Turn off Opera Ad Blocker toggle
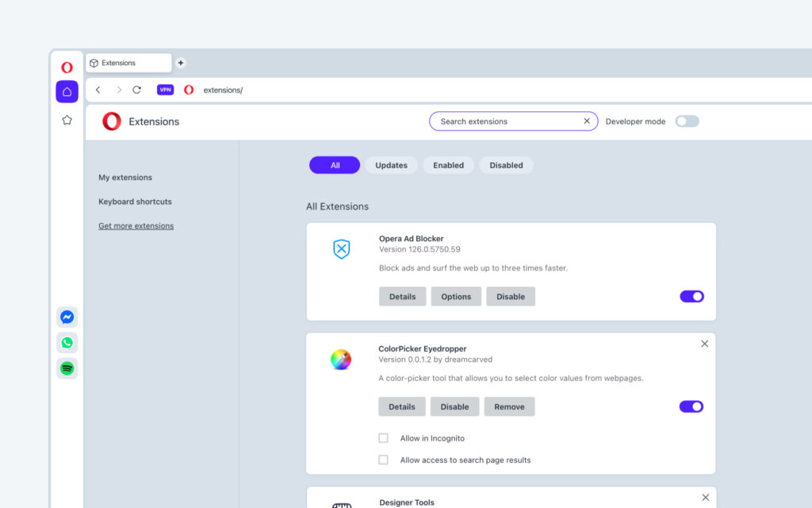Image resolution: width=812 pixels, height=508 pixels. (691, 296)
